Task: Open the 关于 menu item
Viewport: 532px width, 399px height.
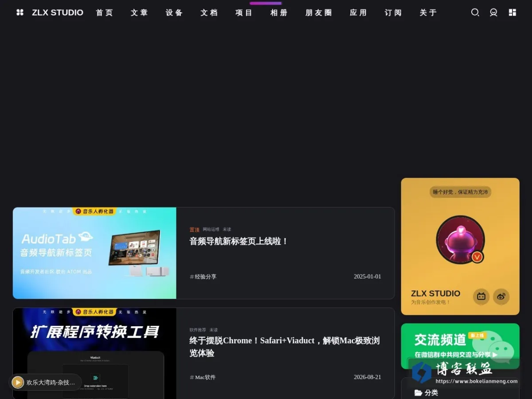Action: [x=428, y=12]
